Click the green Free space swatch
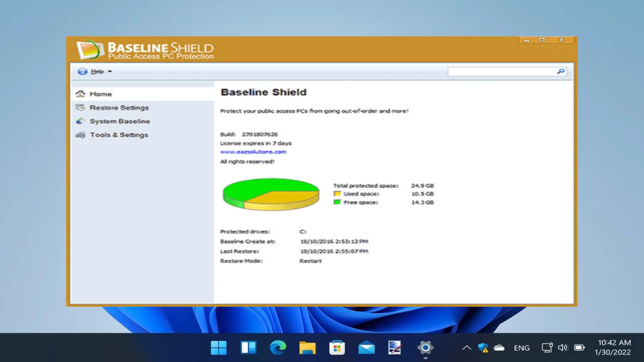This screenshot has height=362, width=644. pyautogui.click(x=337, y=202)
